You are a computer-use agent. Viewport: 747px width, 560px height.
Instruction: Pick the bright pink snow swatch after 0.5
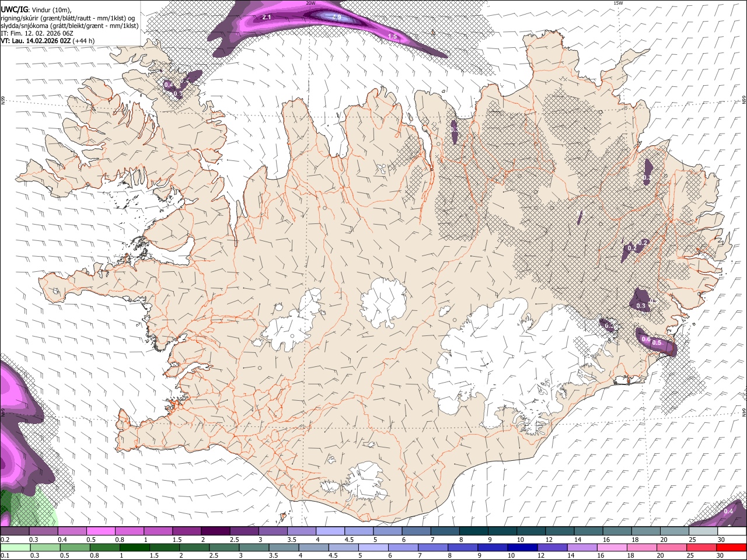pos(101,531)
